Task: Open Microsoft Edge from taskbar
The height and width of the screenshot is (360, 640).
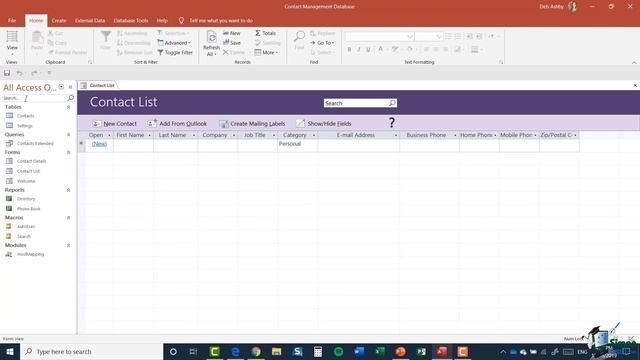Action: [236, 351]
